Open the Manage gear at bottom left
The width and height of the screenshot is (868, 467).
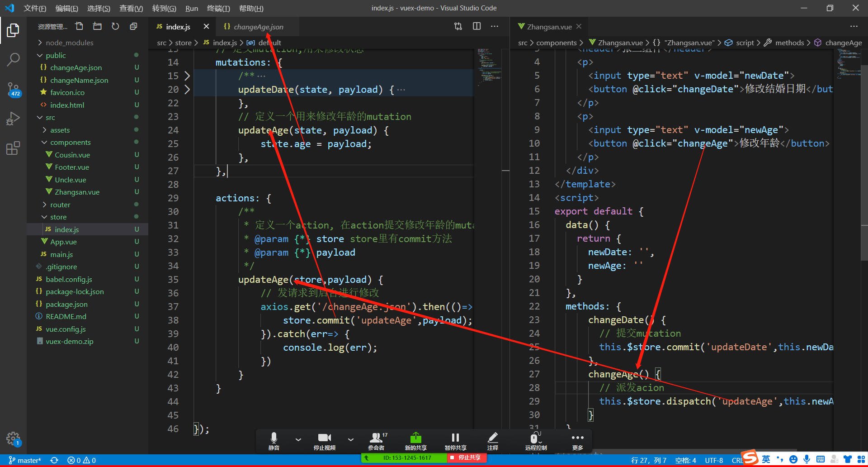click(x=13, y=438)
